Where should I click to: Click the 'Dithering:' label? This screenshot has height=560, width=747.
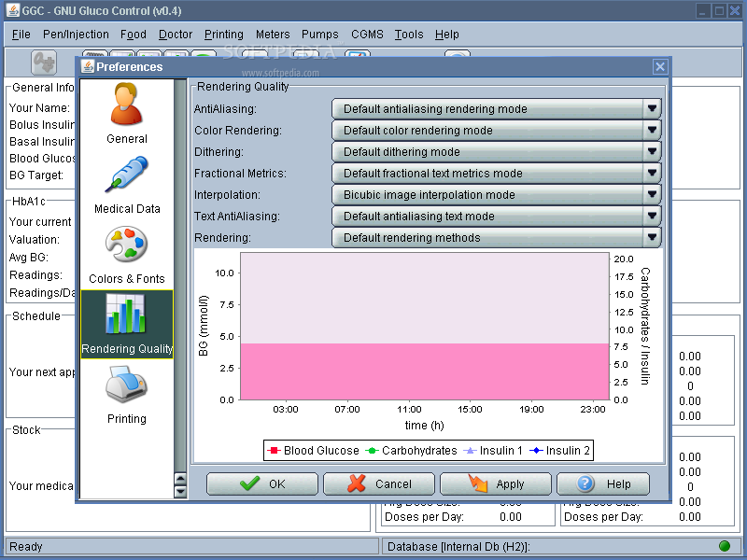pyautogui.click(x=218, y=152)
